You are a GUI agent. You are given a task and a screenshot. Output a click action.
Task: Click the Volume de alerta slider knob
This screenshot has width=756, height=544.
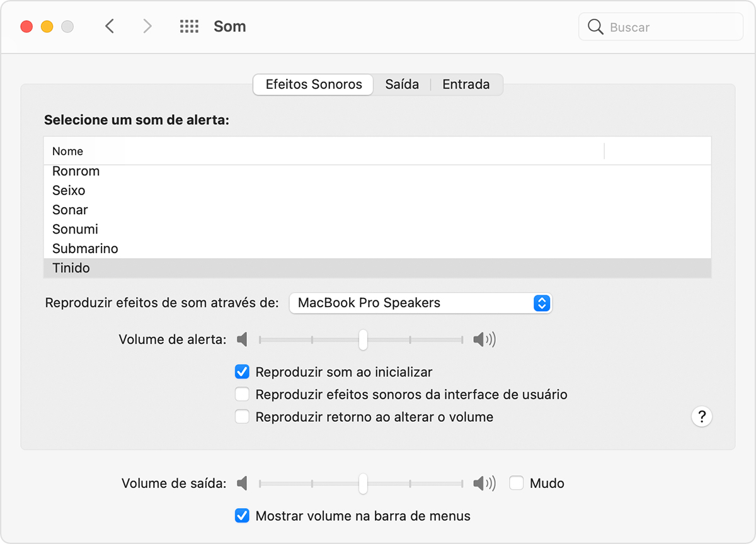click(x=363, y=340)
